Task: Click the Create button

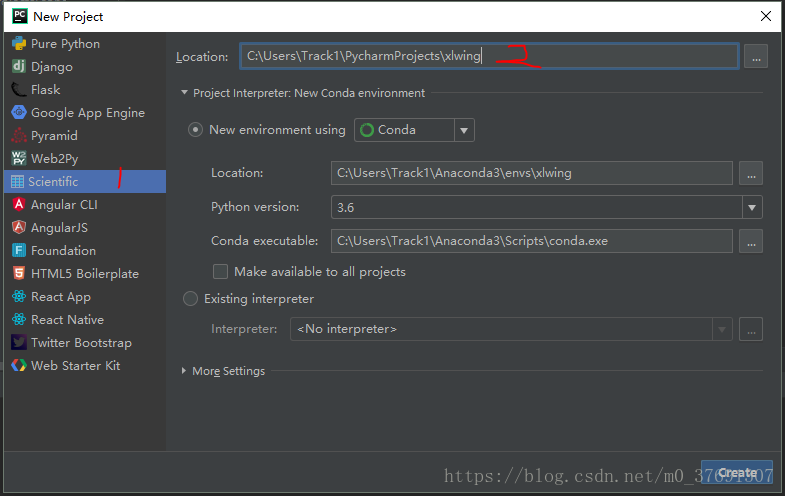Action: [737, 472]
